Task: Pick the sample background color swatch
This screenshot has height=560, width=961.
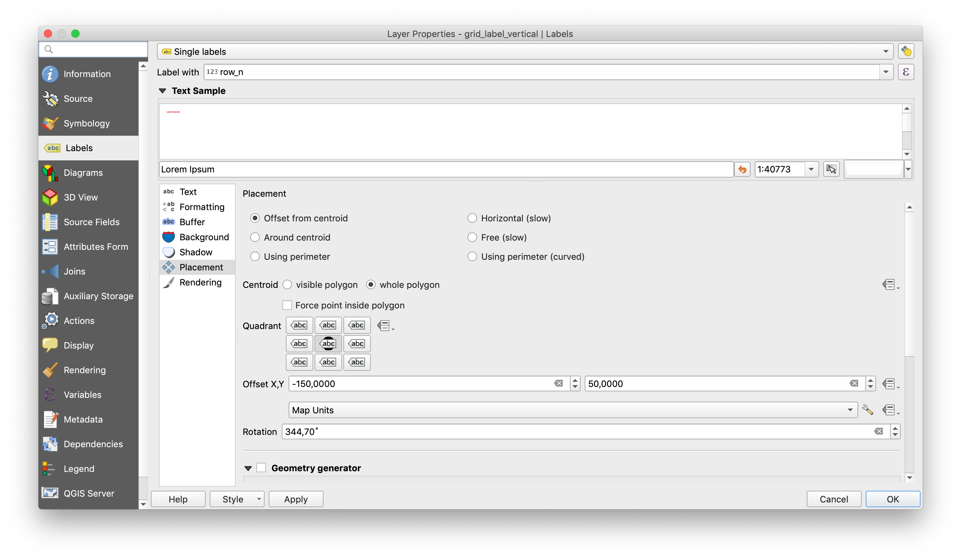Action: 874,169
